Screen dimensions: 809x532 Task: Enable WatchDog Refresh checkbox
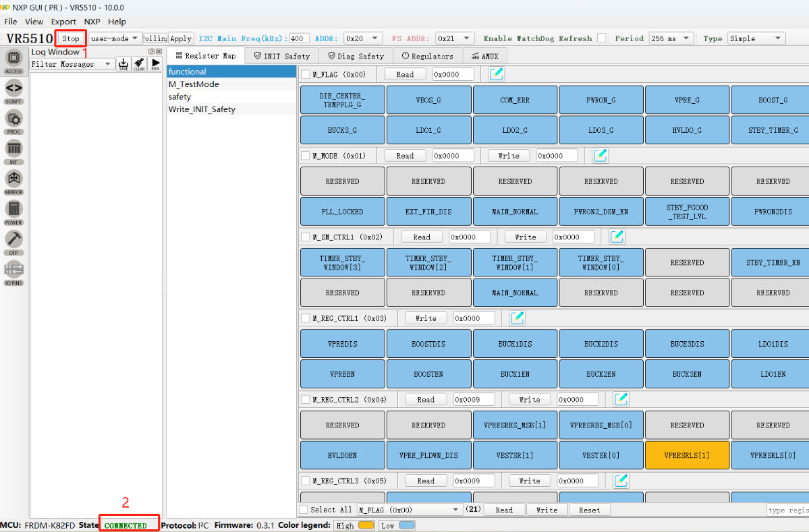(x=601, y=38)
